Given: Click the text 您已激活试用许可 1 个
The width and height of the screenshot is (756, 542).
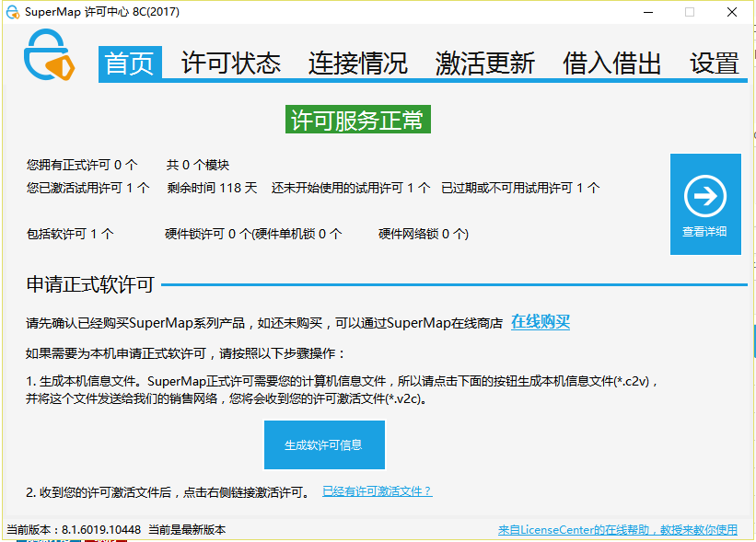Looking at the screenshot, I should 87,188.
